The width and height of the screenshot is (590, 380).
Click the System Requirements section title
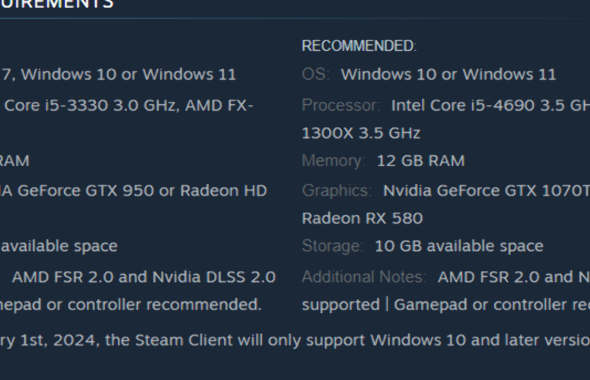click(56, 4)
